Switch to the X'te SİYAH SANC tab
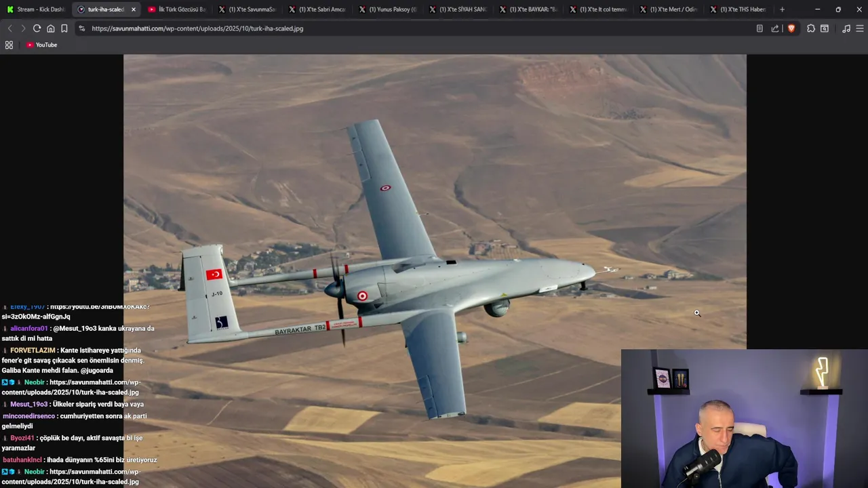 click(x=458, y=9)
